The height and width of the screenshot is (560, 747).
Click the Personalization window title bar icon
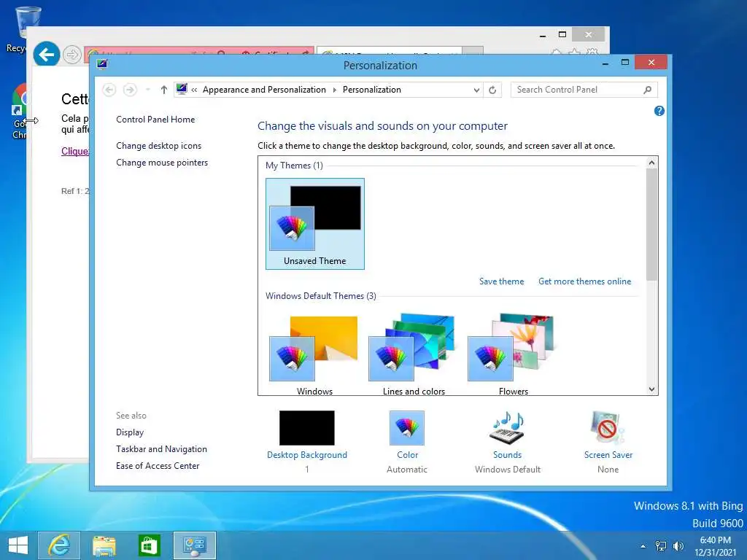click(x=102, y=64)
